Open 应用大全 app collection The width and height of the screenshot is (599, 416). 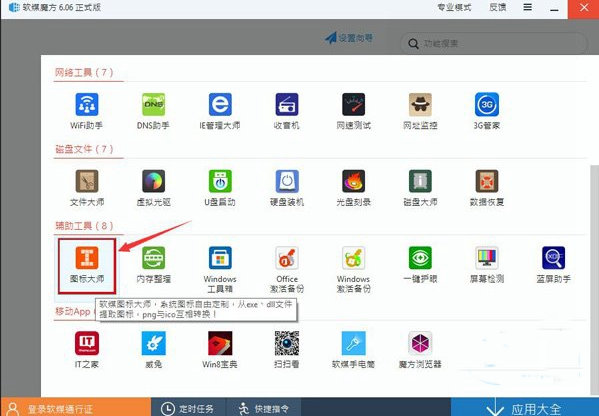[525, 407]
